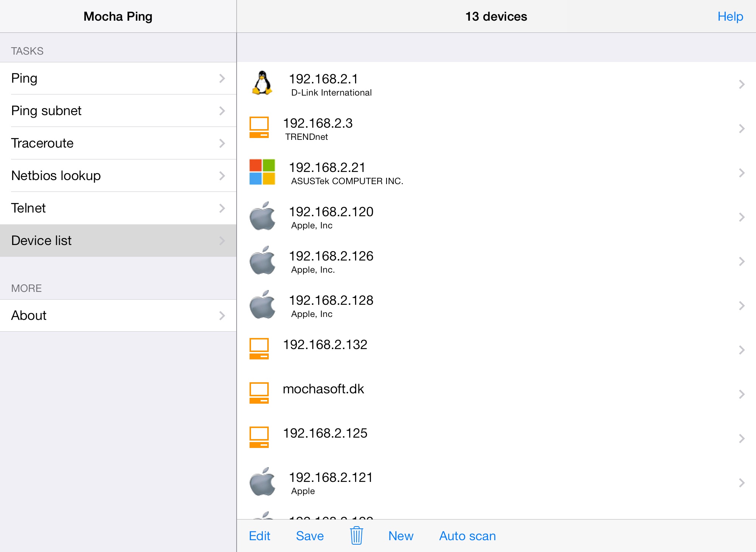Expand details chevron for 192.168.2.120
The image size is (756, 552).
[742, 217]
